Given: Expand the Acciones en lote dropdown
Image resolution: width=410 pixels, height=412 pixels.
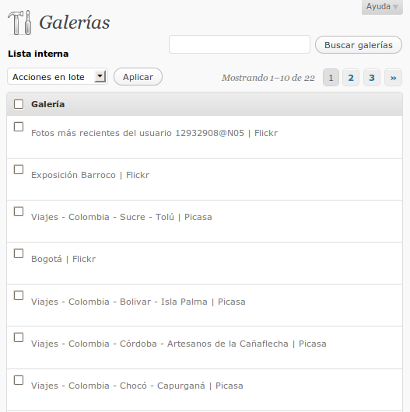Looking at the screenshot, I should click(x=57, y=77).
